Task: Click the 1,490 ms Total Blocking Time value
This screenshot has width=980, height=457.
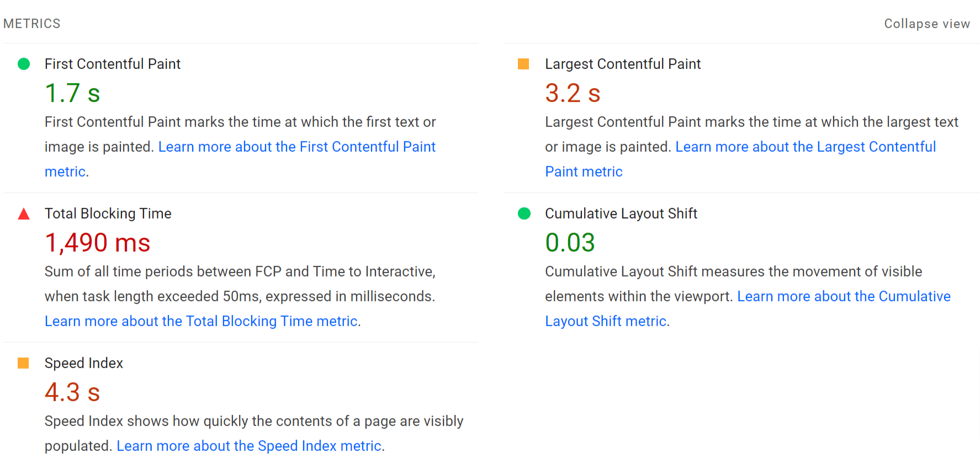Action: pos(97,243)
